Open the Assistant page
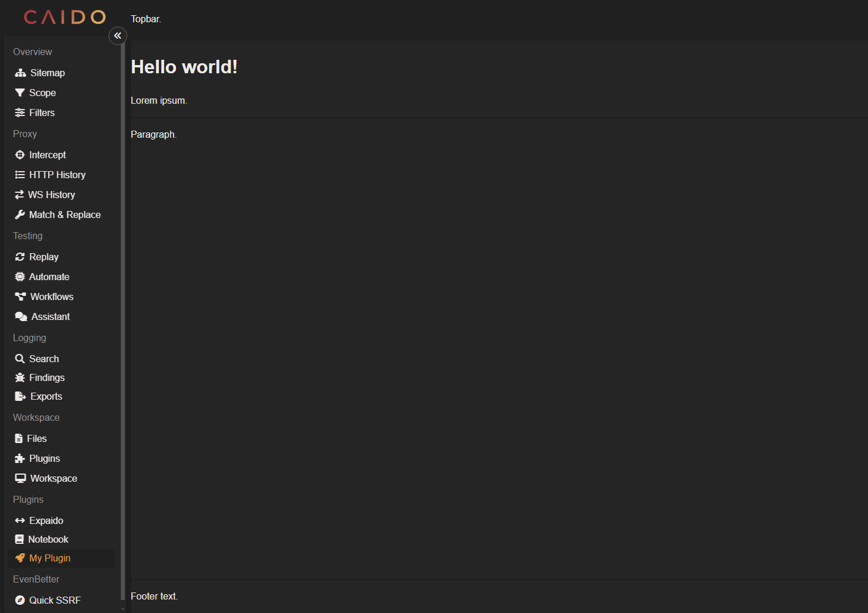The width and height of the screenshot is (868, 613). (50, 316)
